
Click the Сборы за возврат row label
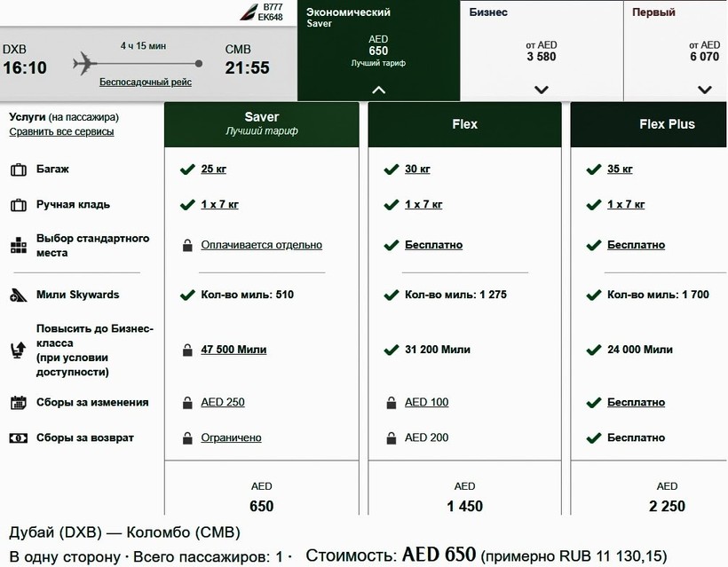[85, 438]
